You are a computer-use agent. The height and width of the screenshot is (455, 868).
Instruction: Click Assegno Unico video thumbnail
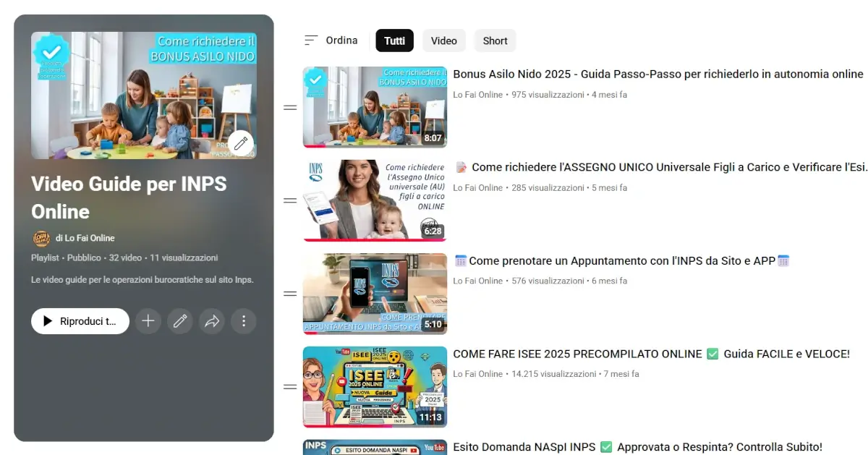pyautogui.click(x=375, y=200)
